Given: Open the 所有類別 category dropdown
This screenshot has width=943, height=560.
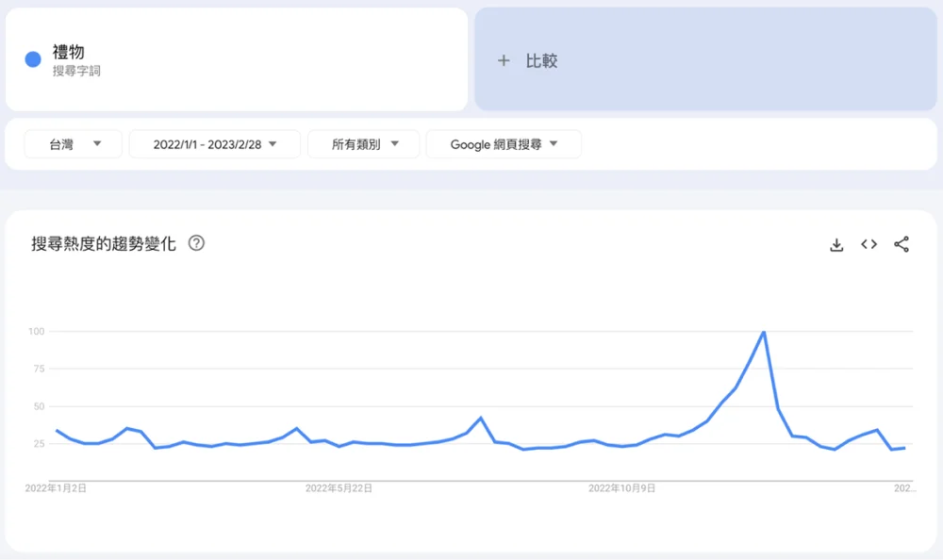Looking at the screenshot, I should [363, 144].
